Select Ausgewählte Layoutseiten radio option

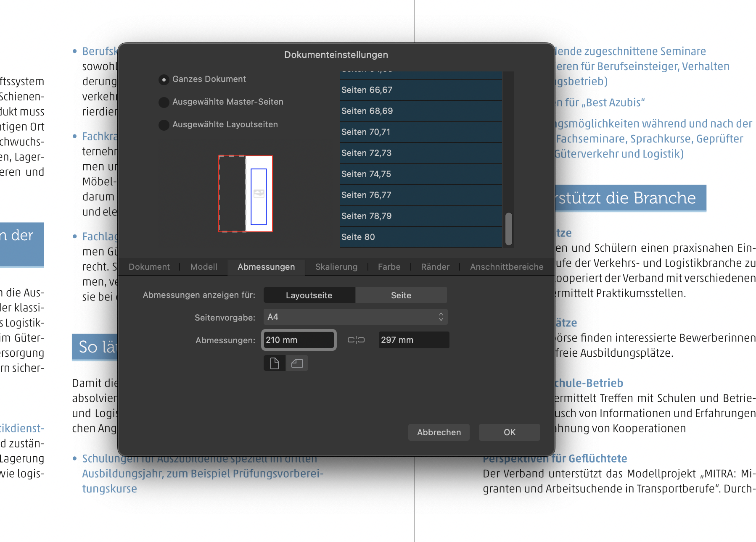point(164,125)
